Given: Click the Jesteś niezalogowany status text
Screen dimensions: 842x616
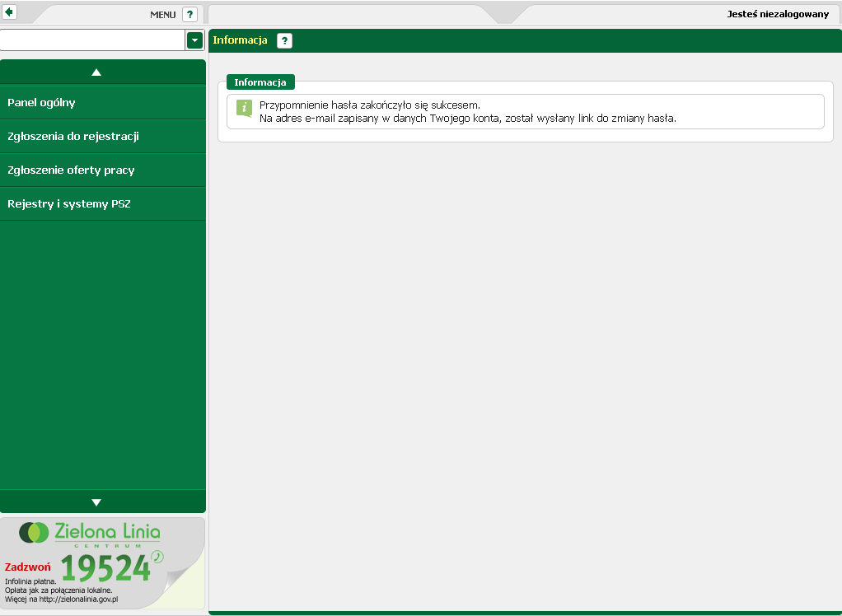Looking at the screenshot, I should click(778, 15).
